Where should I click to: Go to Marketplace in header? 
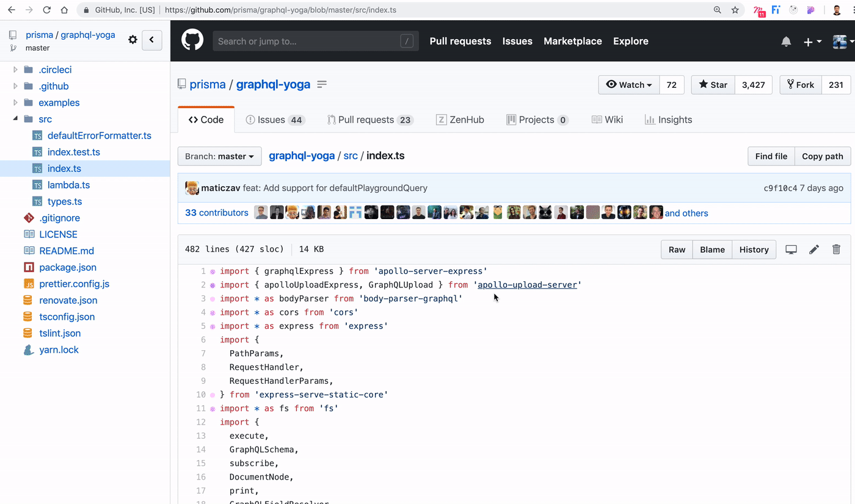(573, 41)
